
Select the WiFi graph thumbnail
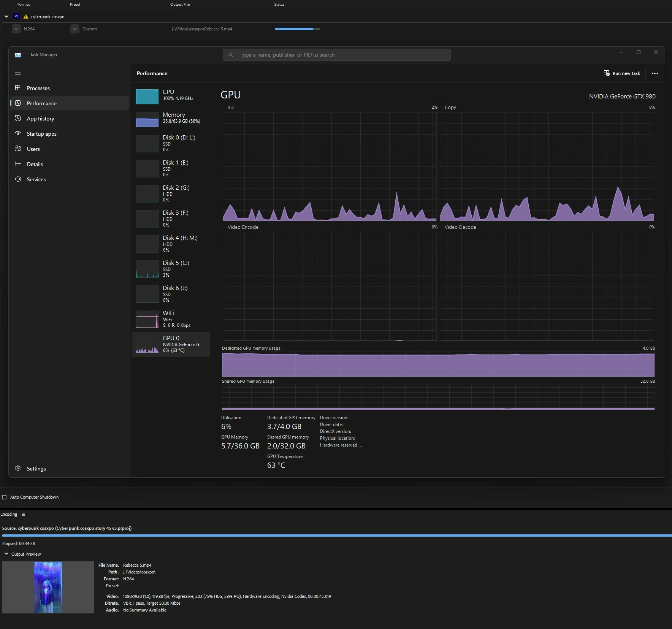click(147, 320)
